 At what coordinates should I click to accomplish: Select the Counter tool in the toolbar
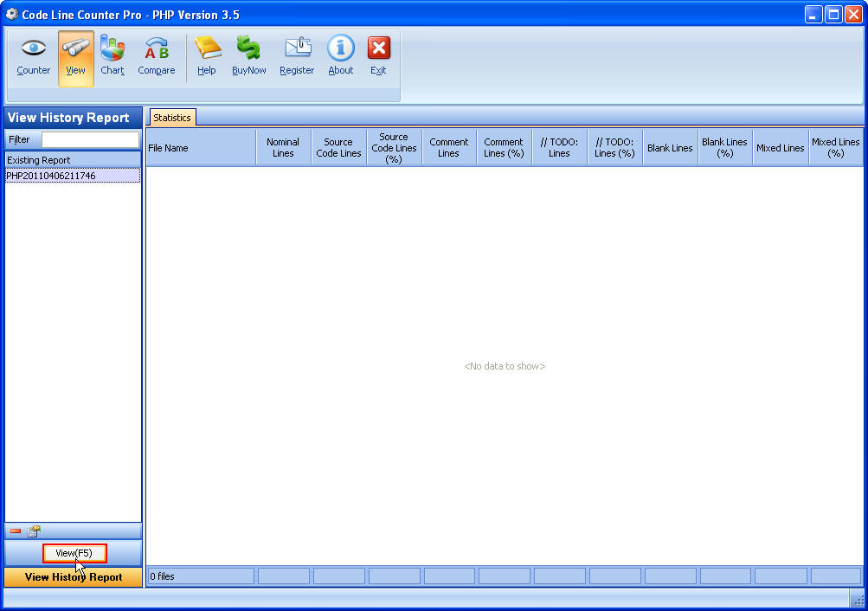[33, 56]
